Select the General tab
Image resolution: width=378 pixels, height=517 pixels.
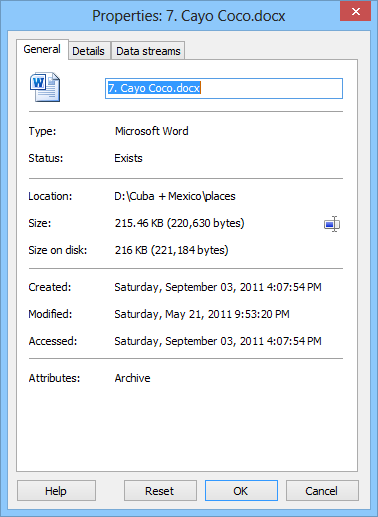(x=42, y=49)
